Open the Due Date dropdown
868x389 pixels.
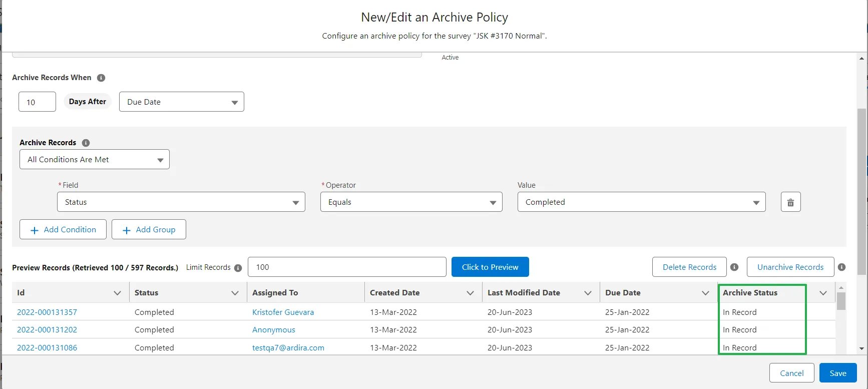(x=182, y=102)
